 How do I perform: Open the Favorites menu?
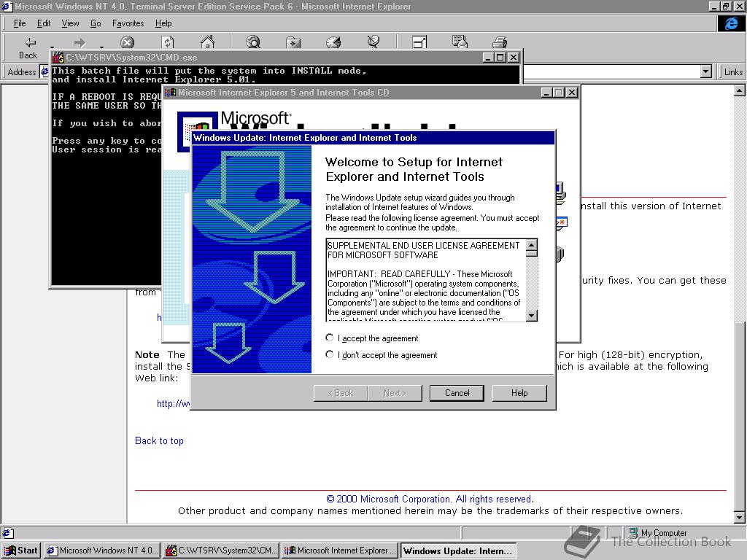point(128,23)
